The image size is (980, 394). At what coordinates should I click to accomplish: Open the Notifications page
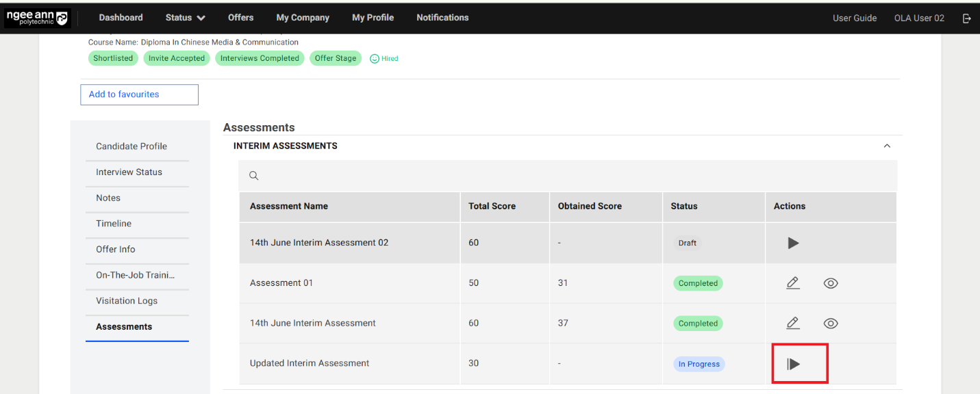coord(442,18)
